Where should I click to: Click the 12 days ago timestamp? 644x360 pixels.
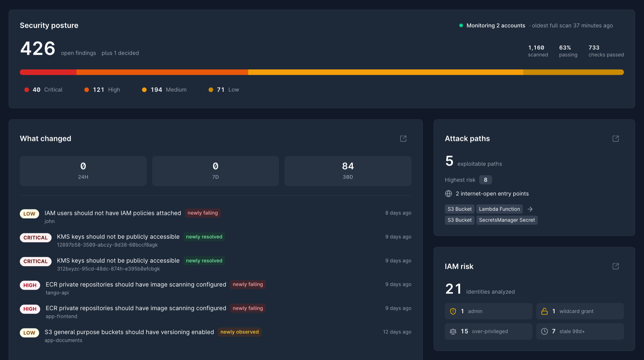click(x=397, y=332)
